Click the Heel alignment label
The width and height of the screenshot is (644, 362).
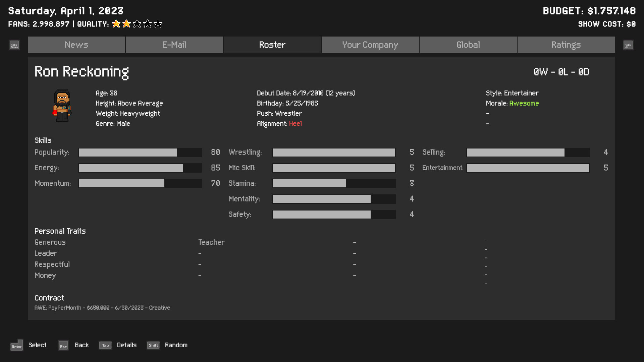296,124
